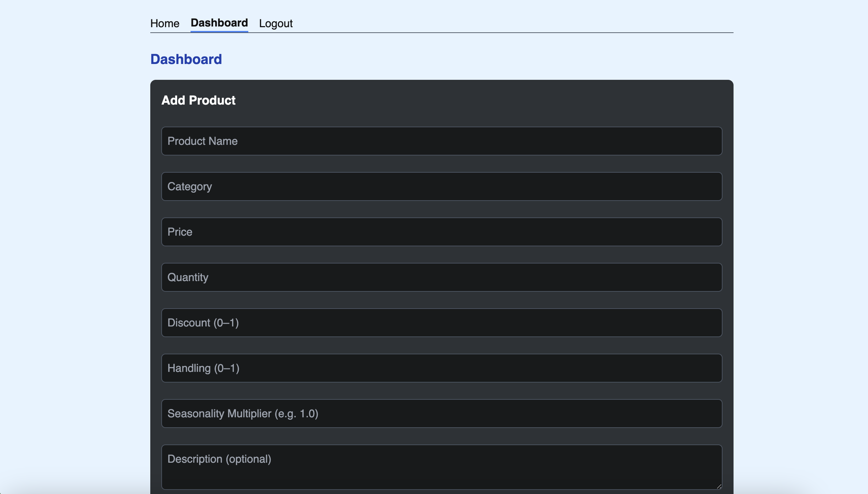Select the Price input box
868x494 pixels.
point(441,232)
